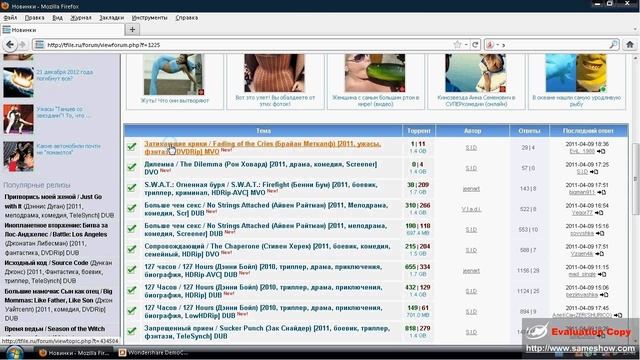This screenshot has width=640, height=360.
Task: Open the ad thumbnail of the ugly fish
Action: pyautogui.click(x=576, y=73)
